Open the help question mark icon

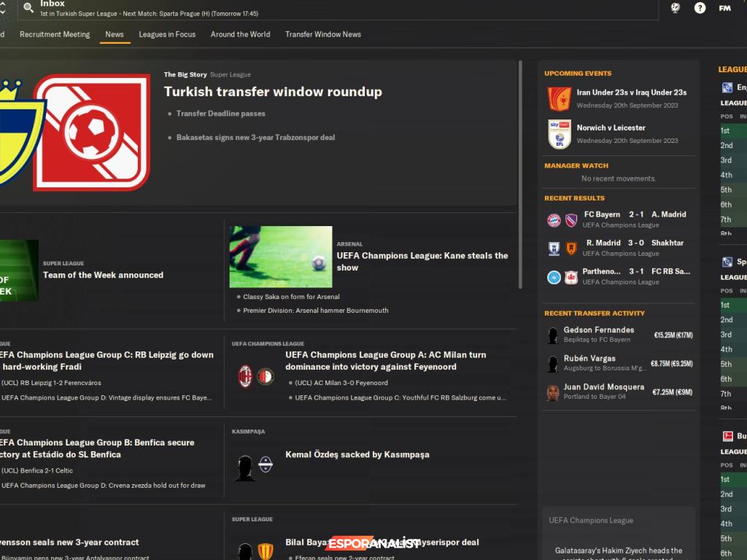700,8
